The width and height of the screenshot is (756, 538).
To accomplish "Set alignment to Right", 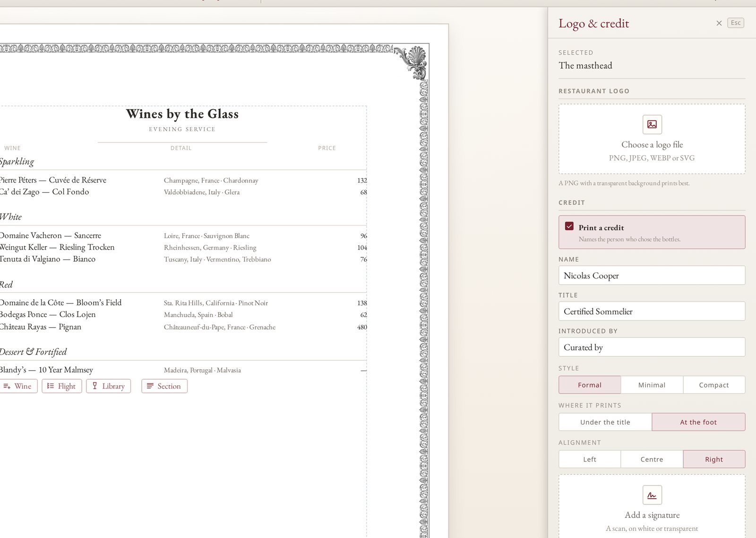I will pos(714,459).
